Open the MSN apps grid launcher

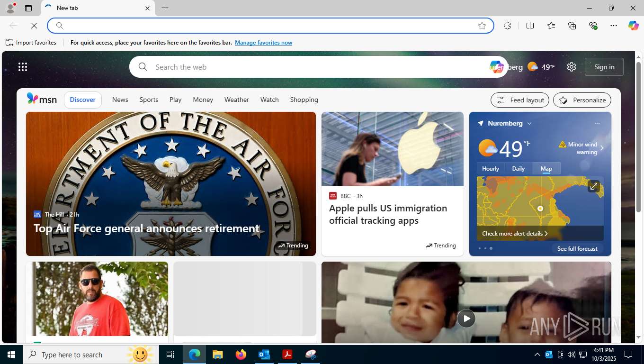coord(23,67)
